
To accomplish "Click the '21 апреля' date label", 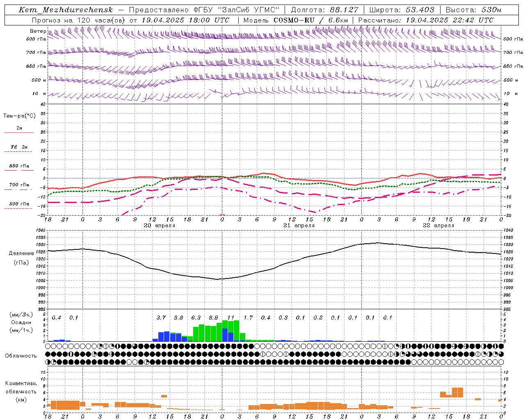I will (x=299, y=226).
